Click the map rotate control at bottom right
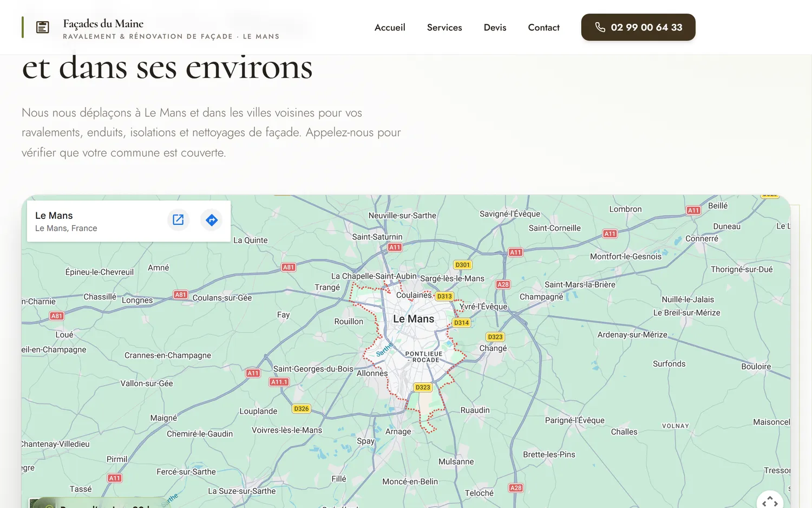Image resolution: width=812 pixels, height=508 pixels. 770,503
